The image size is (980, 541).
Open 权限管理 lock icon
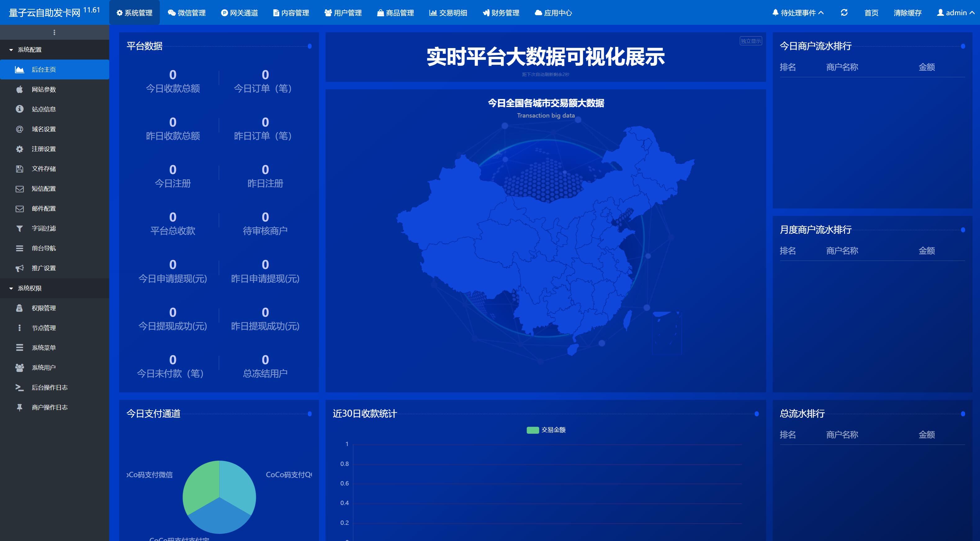(20, 308)
